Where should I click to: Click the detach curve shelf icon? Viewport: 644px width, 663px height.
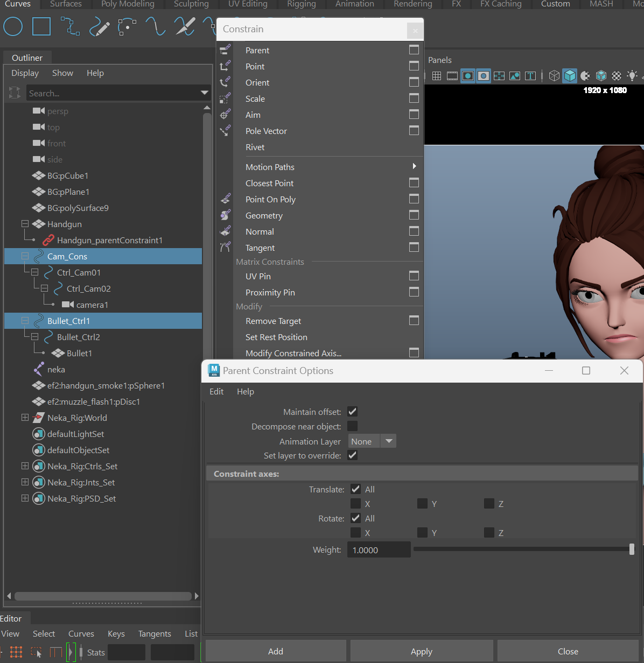pyautogui.click(x=185, y=26)
